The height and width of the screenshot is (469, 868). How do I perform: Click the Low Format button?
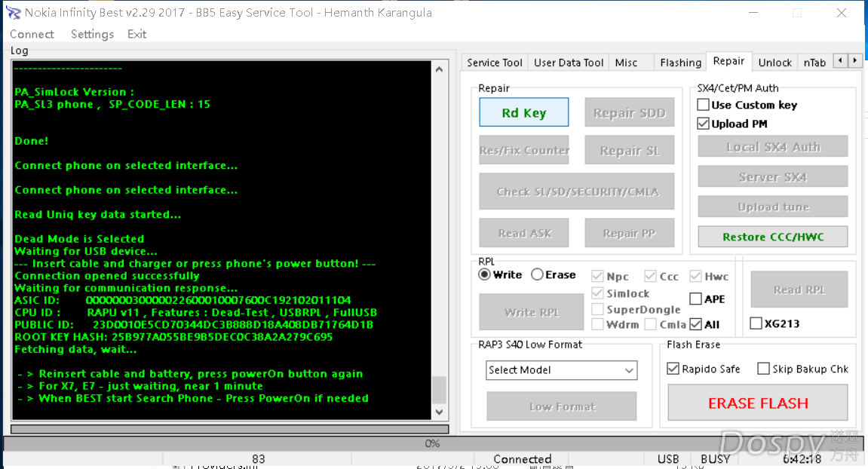point(562,406)
